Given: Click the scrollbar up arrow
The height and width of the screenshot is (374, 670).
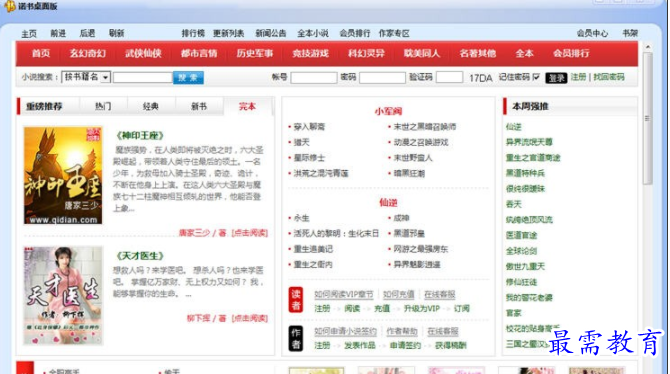Looking at the screenshot, I should [647, 47].
